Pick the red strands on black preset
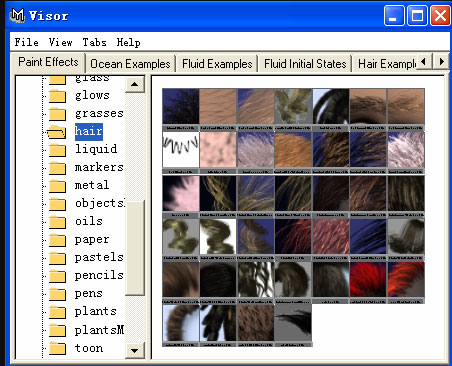The image size is (452, 366). click(x=293, y=236)
